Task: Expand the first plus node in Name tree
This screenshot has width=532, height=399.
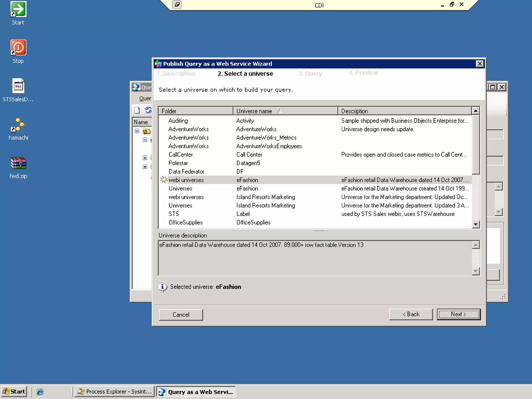Action: click(145, 158)
